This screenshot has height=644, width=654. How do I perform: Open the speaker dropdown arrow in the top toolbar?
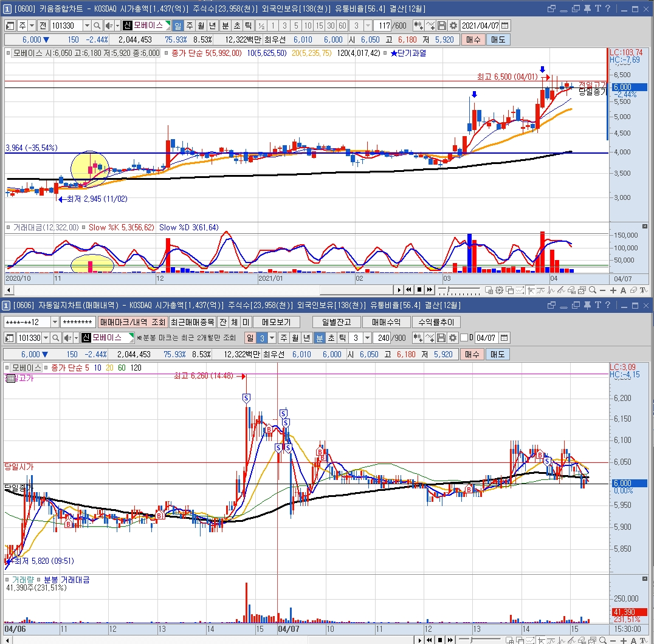pos(118,26)
